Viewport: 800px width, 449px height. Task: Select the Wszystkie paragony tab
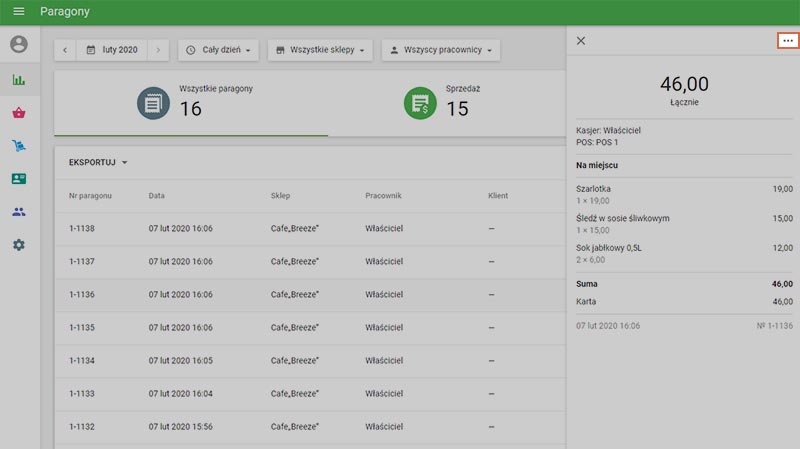(190, 102)
